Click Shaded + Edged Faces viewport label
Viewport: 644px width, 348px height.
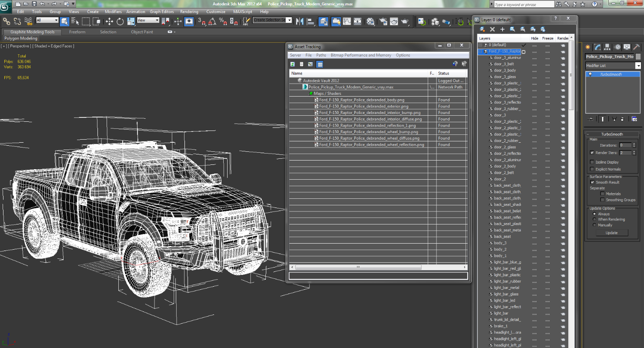[x=54, y=46]
